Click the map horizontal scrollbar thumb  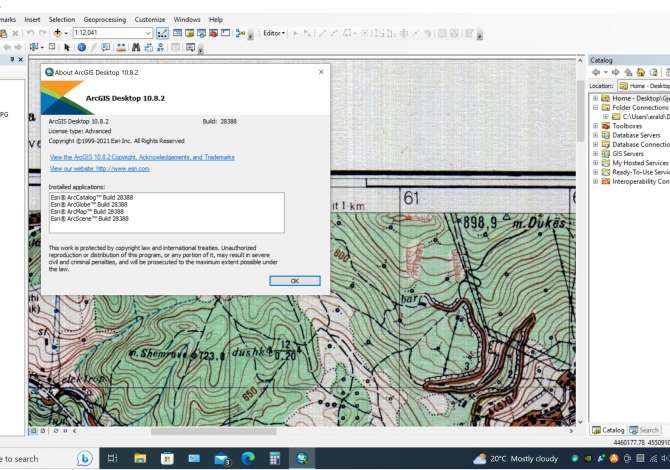pyautogui.click(x=213, y=431)
